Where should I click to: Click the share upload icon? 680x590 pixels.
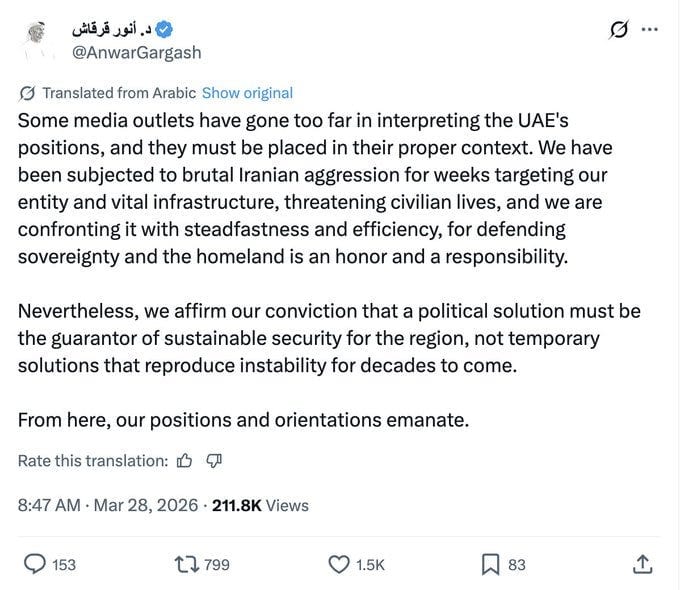643,564
